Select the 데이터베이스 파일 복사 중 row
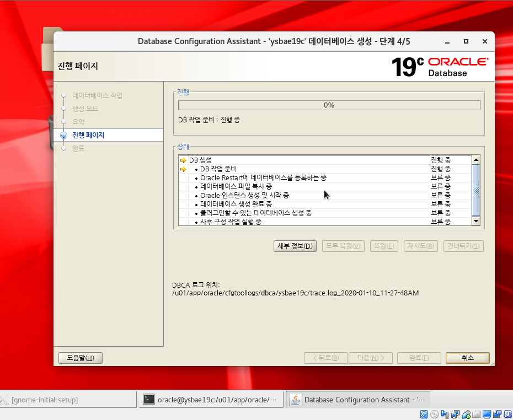This screenshot has width=513, height=420. 325,187
